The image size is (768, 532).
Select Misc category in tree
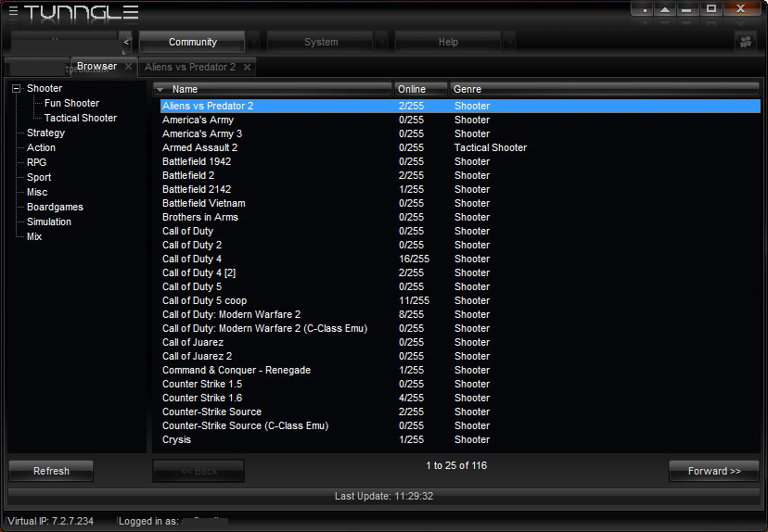coord(37,193)
